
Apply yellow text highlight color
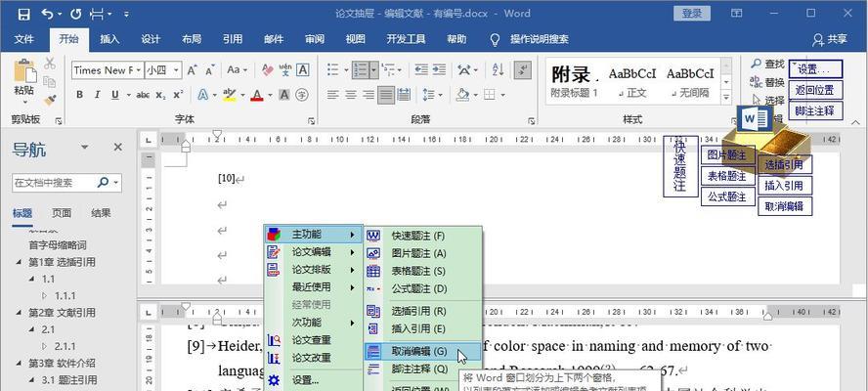coord(229,95)
